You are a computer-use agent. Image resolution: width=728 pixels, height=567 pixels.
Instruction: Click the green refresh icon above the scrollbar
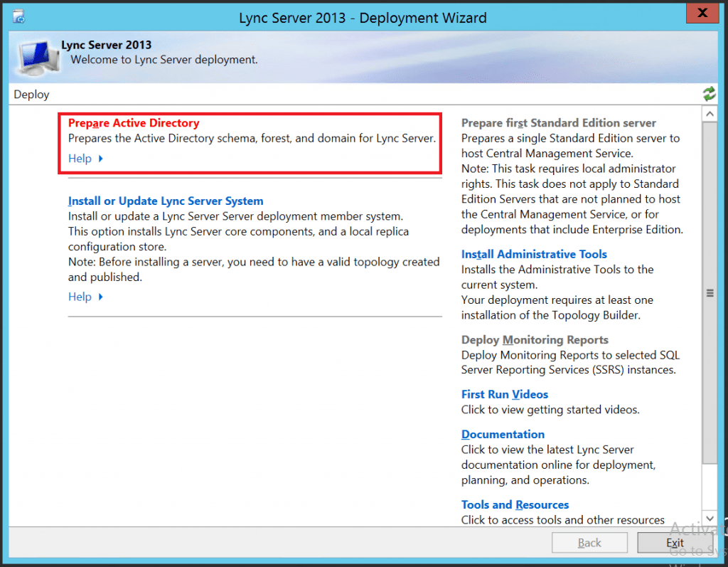click(709, 92)
